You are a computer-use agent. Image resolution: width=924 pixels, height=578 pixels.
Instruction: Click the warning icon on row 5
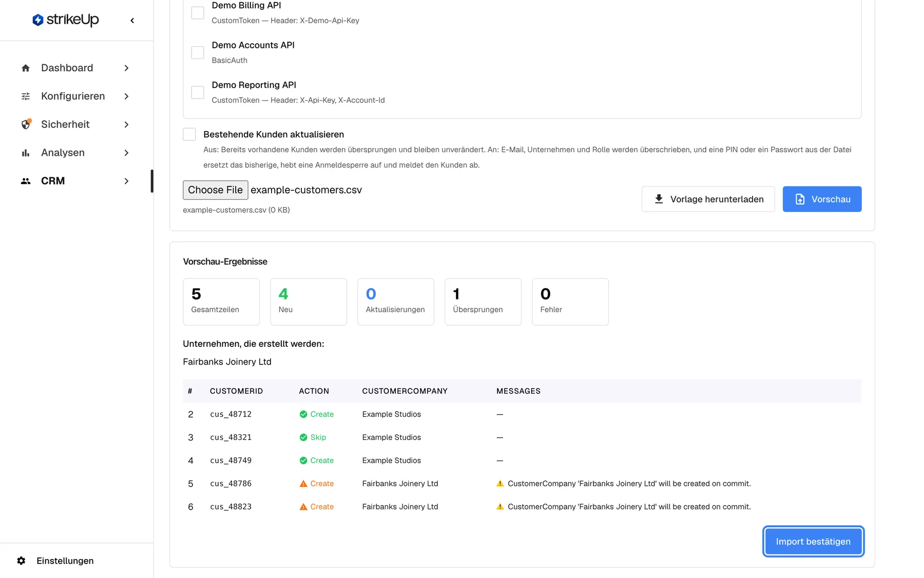pyautogui.click(x=303, y=483)
